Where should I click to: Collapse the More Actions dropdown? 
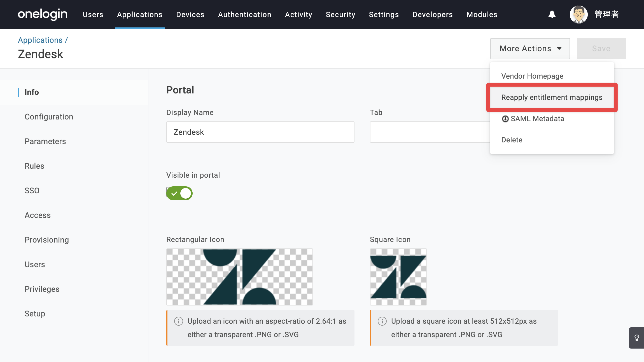530,49
